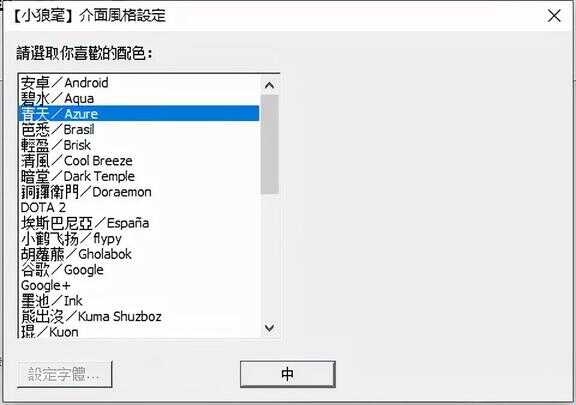576x405 pixels.
Task: Pick the Gholabok color scheme
Action: click(x=139, y=254)
